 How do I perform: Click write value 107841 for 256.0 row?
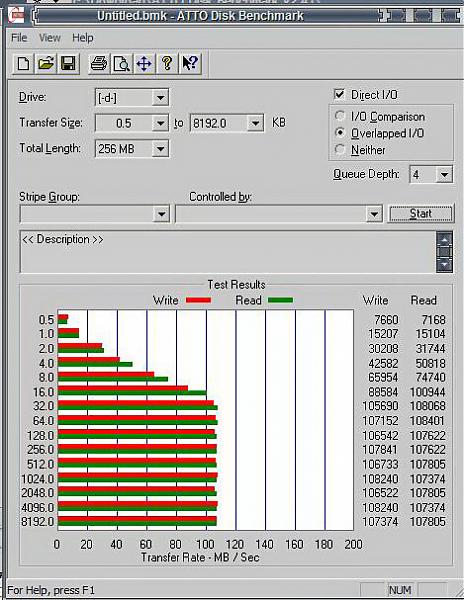pyautogui.click(x=380, y=450)
